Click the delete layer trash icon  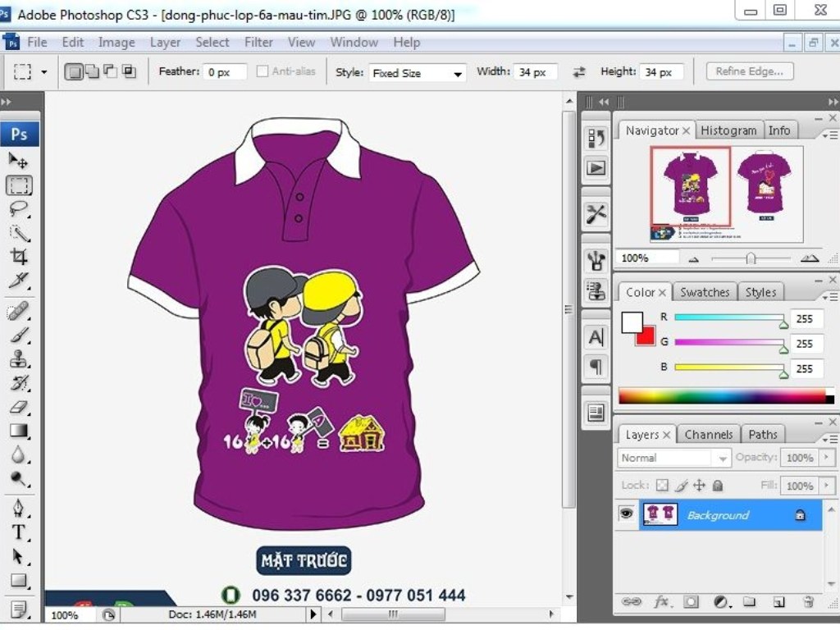pyautogui.click(x=808, y=602)
